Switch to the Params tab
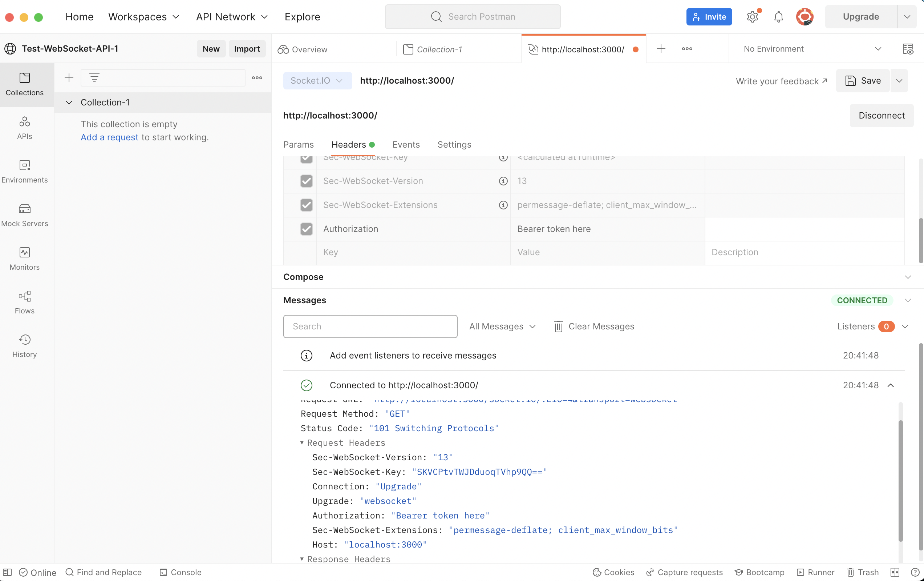924x581 pixels. (298, 144)
